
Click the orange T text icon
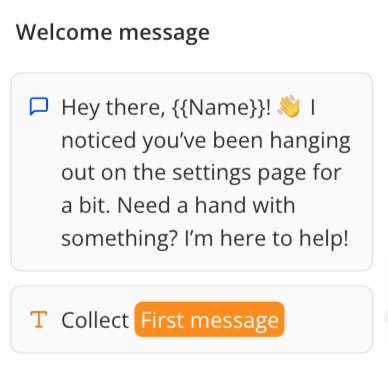coord(39,319)
